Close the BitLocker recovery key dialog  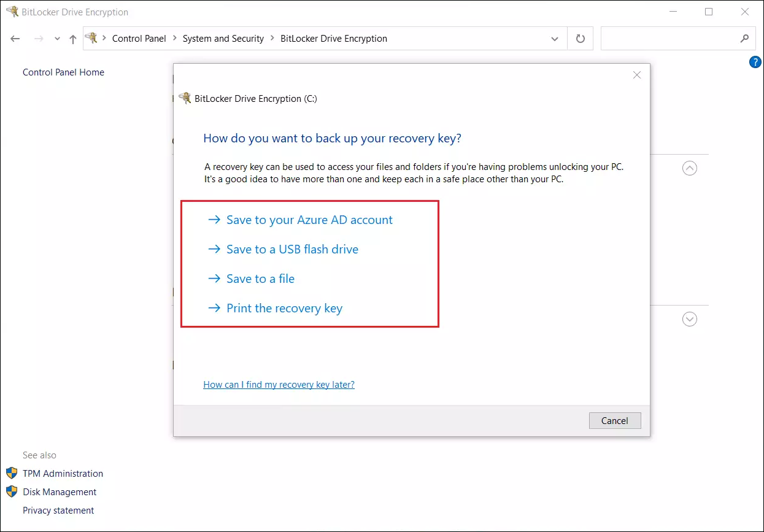pyautogui.click(x=637, y=75)
